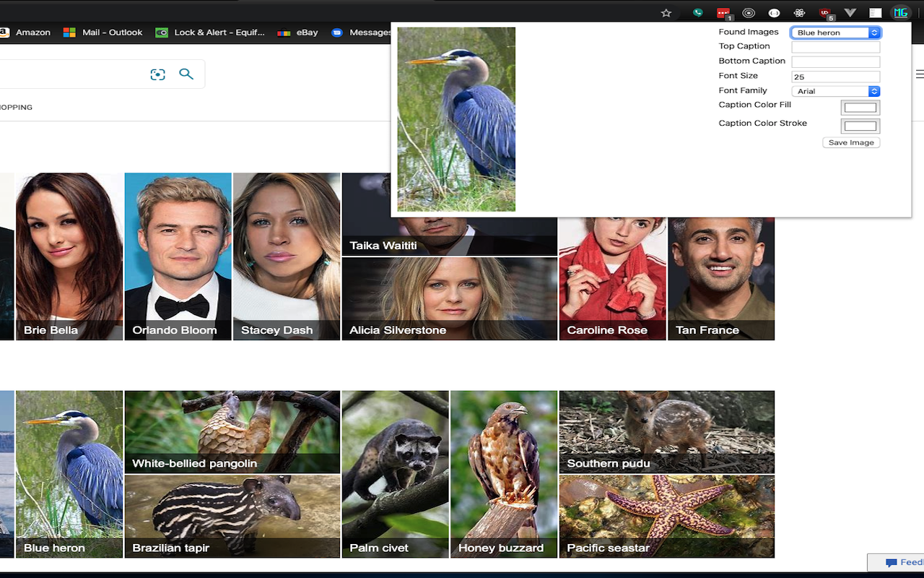Toggle the MG meme generator extension icon
The width and height of the screenshot is (924, 578).
[x=900, y=12]
